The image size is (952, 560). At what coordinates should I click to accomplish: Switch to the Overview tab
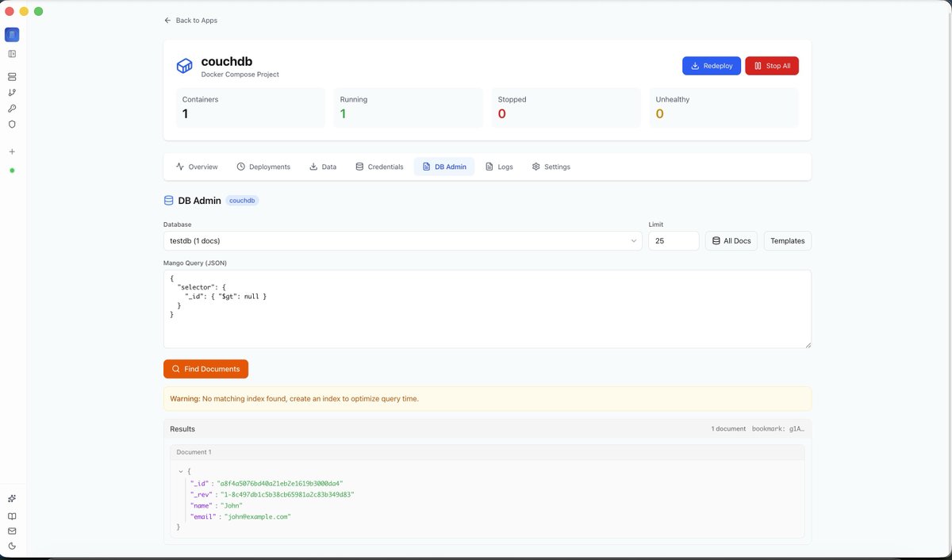coord(197,167)
